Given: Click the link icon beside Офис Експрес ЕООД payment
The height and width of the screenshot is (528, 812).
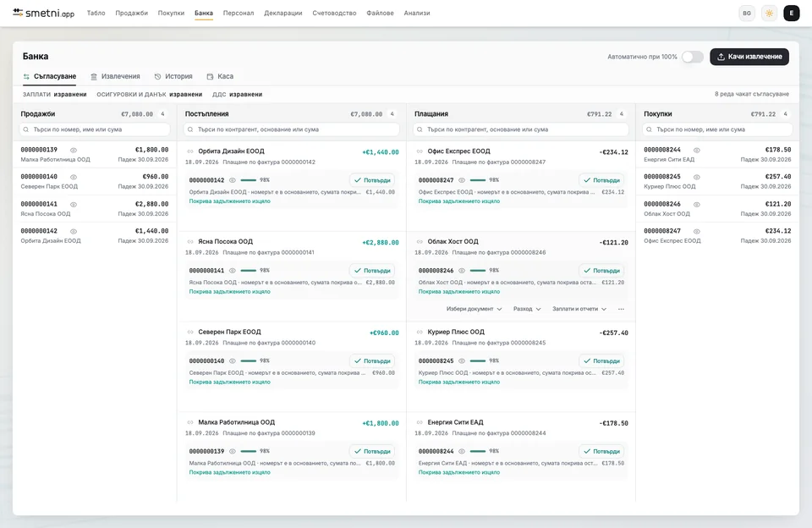Looking at the screenshot, I should point(420,151).
